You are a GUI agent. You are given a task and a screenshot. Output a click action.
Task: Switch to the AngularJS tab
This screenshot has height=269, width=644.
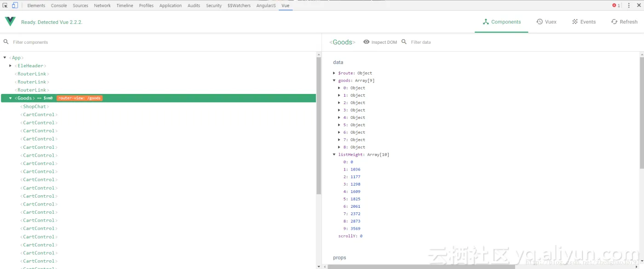point(267,6)
